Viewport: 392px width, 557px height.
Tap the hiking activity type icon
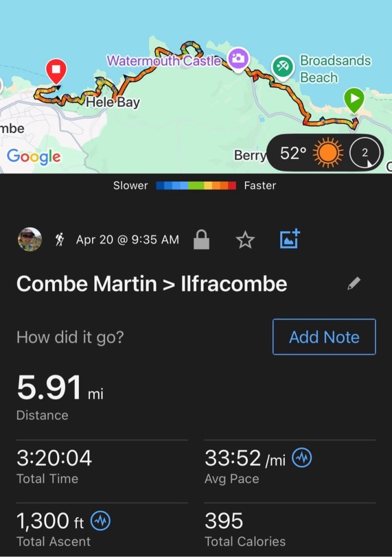[60, 240]
